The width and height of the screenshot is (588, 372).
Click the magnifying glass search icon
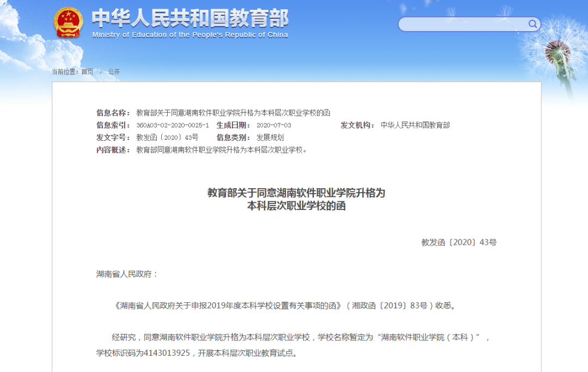pos(532,24)
